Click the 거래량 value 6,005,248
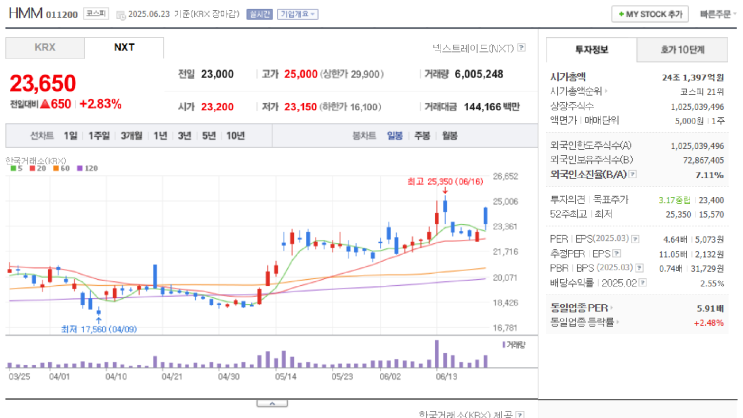Screen dimensions: 743x418 pyautogui.click(x=479, y=74)
